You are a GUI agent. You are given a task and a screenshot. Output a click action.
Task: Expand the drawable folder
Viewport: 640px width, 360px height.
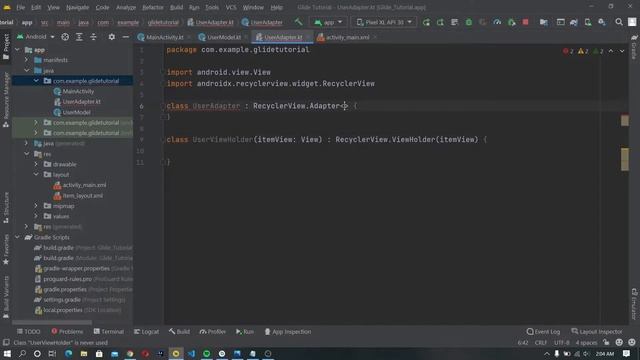[36, 164]
